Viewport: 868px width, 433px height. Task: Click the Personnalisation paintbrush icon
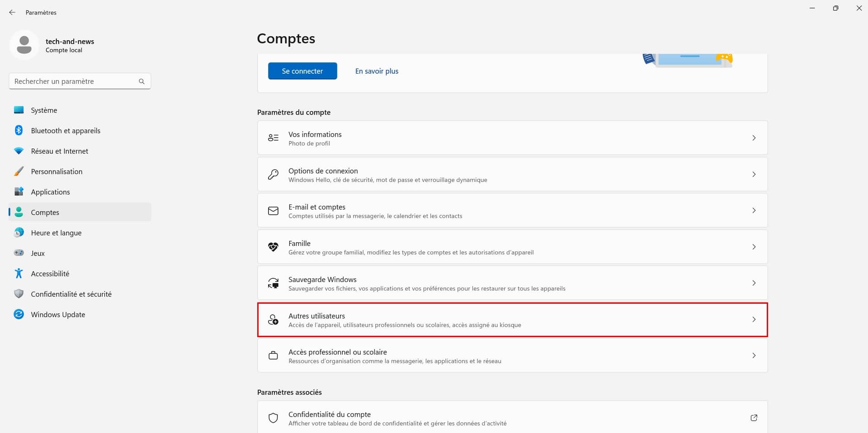click(x=19, y=171)
